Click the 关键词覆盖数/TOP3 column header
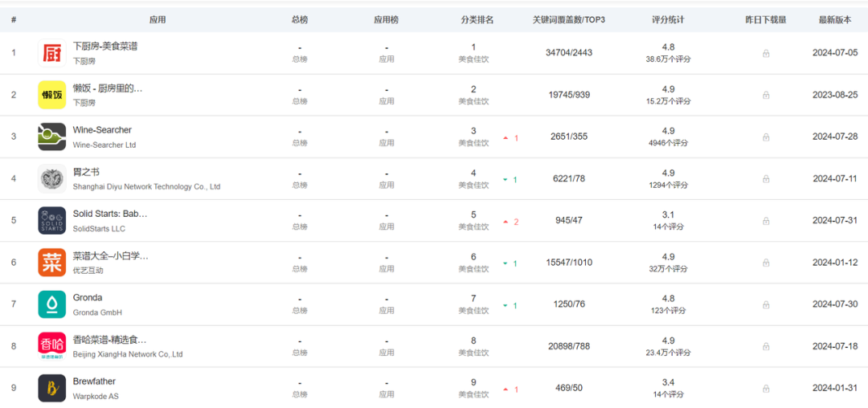The image size is (868, 408). point(568,20)
